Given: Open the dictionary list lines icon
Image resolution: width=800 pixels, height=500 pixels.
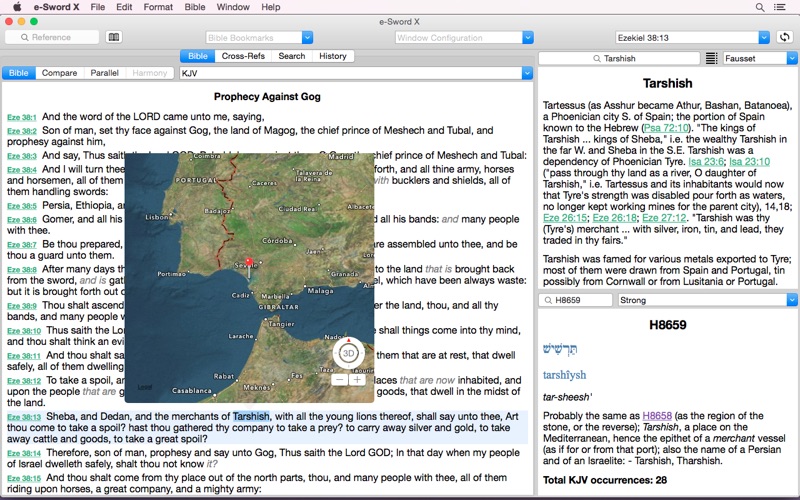Looking at the screenshot, I should (x=711, y=58).
